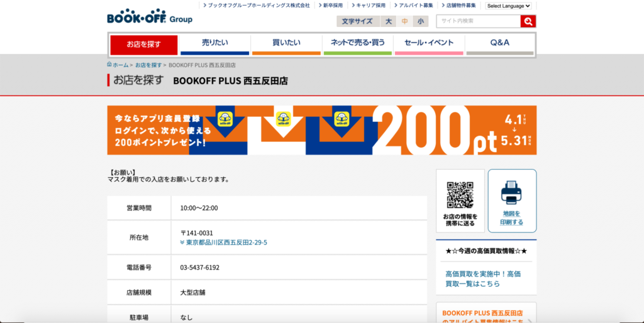
Task: Open address link 東京都品川区西五反田2-29-5
Action: [x=226, y=243]
